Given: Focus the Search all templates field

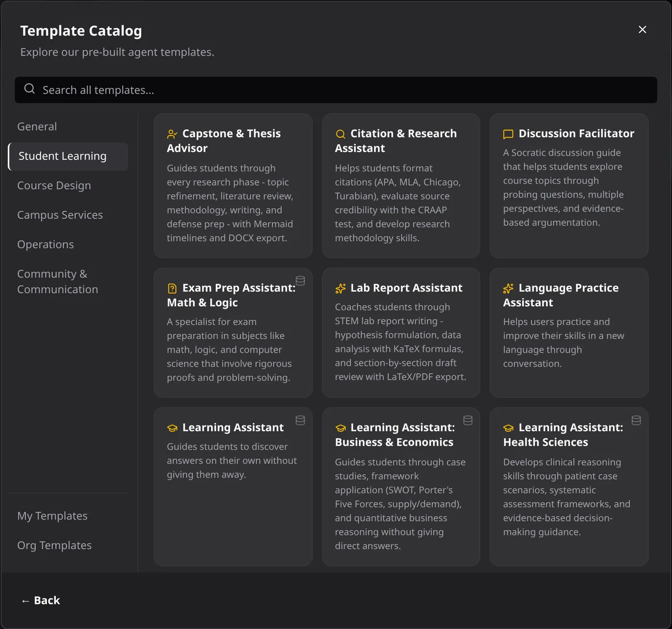Looking at the screenshot, I should [x=336, y=90].
